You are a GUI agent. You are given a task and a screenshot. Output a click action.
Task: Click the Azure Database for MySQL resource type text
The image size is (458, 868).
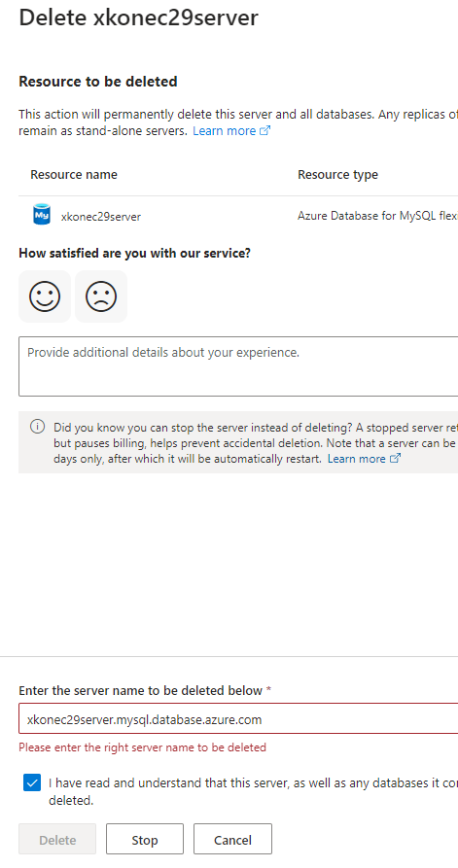pyautogui.click(x=377, y=216)
